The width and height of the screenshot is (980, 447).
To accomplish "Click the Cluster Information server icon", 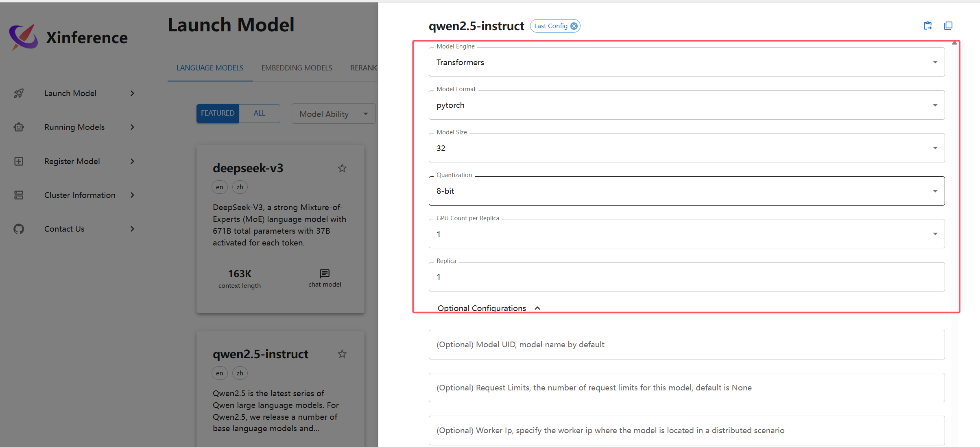I will (x=19, y=195).
